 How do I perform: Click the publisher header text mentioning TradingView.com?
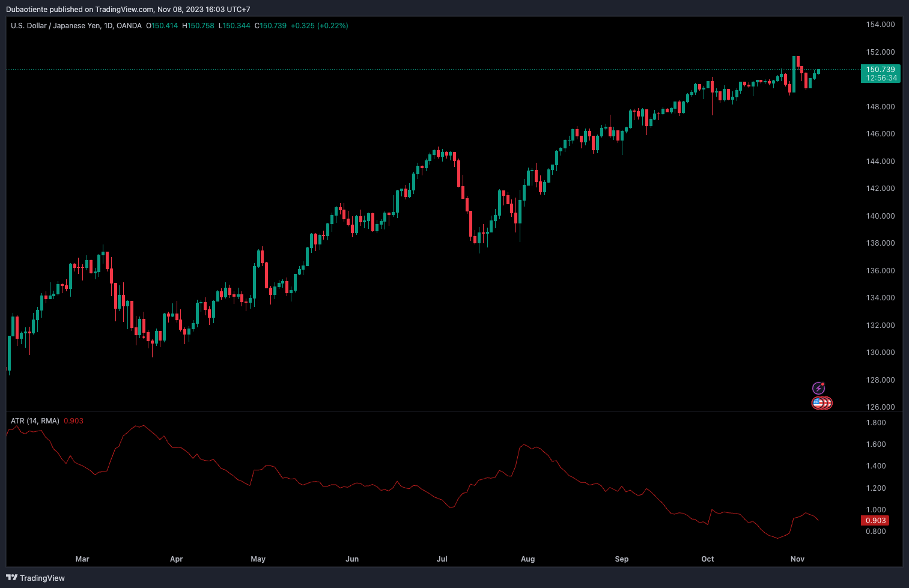[x=128, y=10]
